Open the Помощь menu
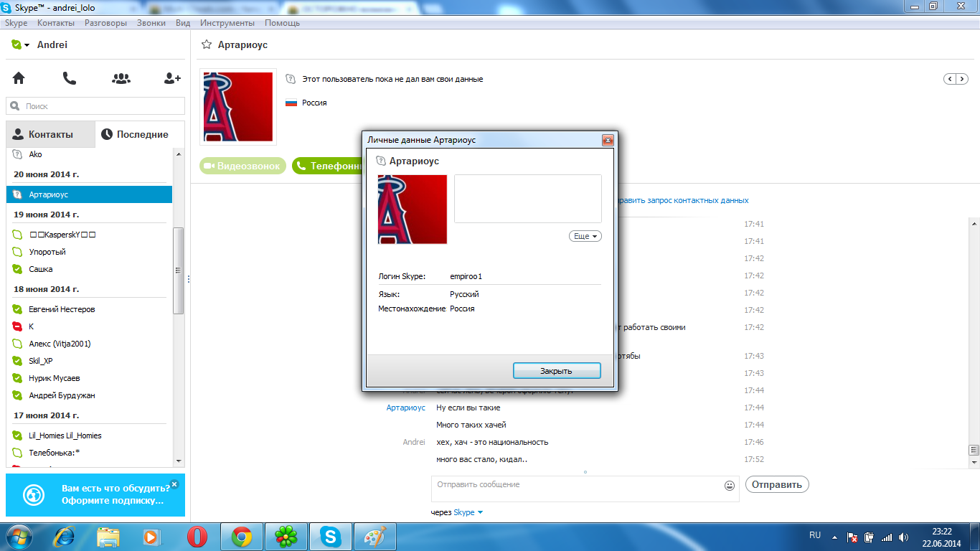Screen dimensions: 980x551 [282, 23]
